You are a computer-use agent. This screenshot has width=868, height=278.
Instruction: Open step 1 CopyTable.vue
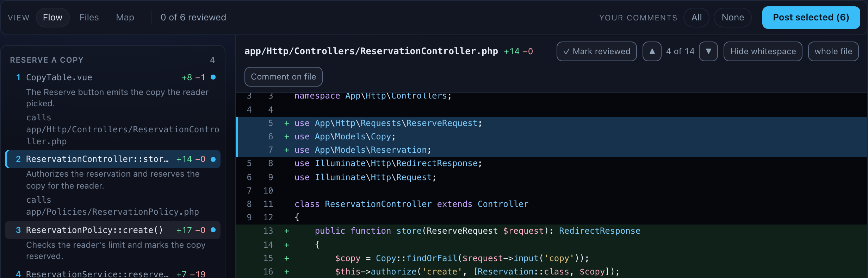point(113,77)
